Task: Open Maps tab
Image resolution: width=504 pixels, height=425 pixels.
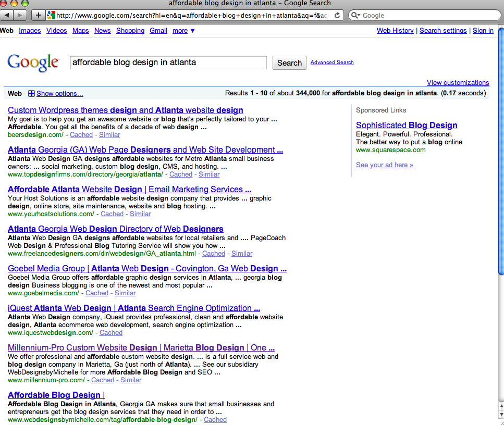Action: tap(81, 31)
